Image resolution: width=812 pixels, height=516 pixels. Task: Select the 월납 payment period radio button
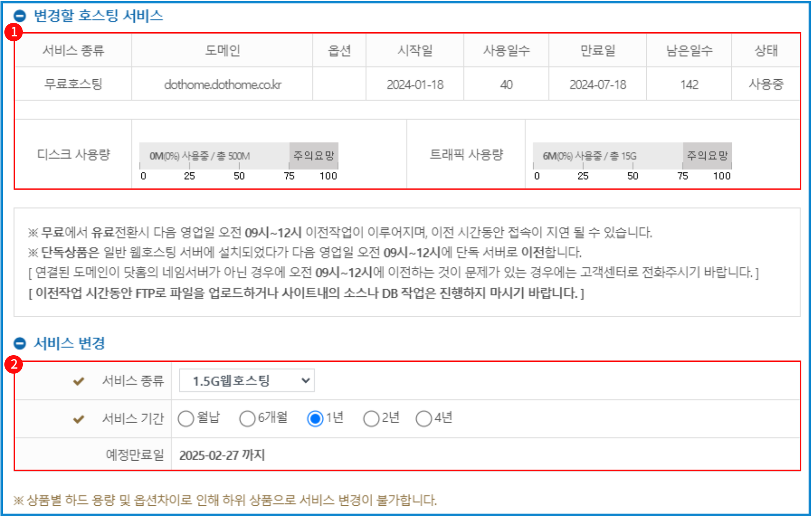(186, 418)
